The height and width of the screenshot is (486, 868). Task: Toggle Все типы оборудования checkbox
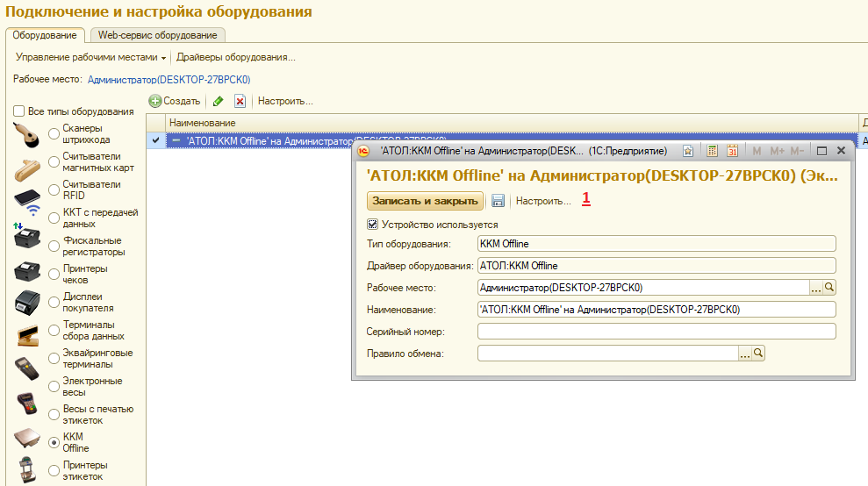coord(18,111)
